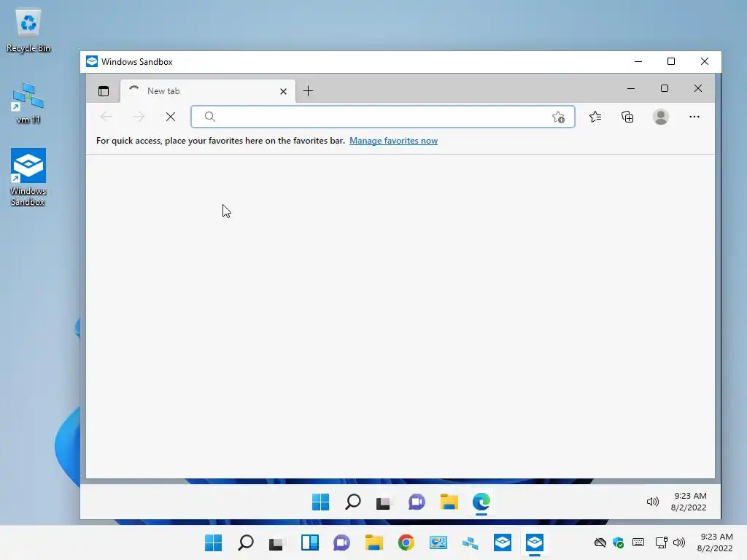Screen dimensions: 747x560
Task: Open Task View on host taskbar
Action: pyautogui.click(x=276, y=542)
